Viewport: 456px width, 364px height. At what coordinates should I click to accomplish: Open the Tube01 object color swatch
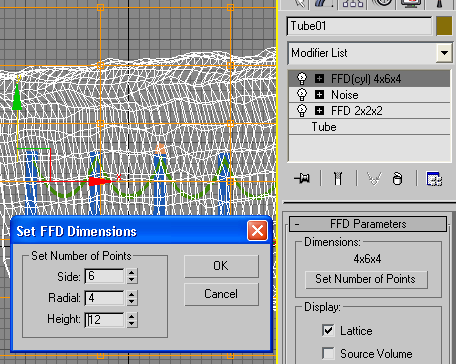tap(444, 26)
